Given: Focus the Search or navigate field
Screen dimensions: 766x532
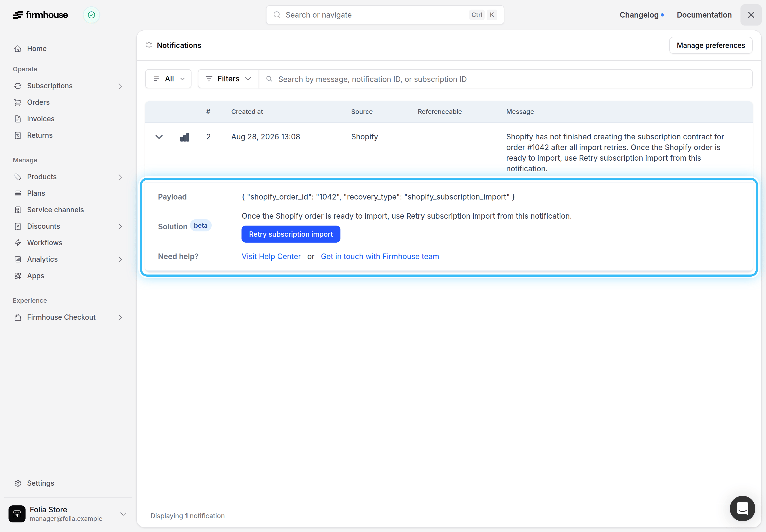Looking at the screenshot, I should click(385, 15).
